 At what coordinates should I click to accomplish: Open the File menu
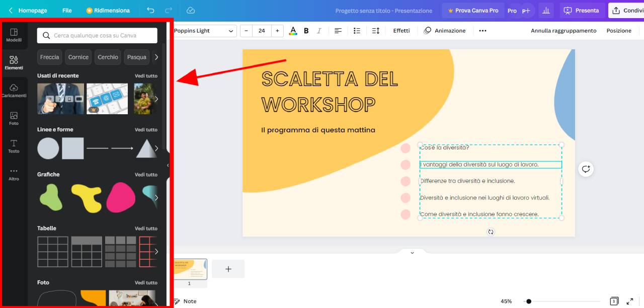click(66, 10)
